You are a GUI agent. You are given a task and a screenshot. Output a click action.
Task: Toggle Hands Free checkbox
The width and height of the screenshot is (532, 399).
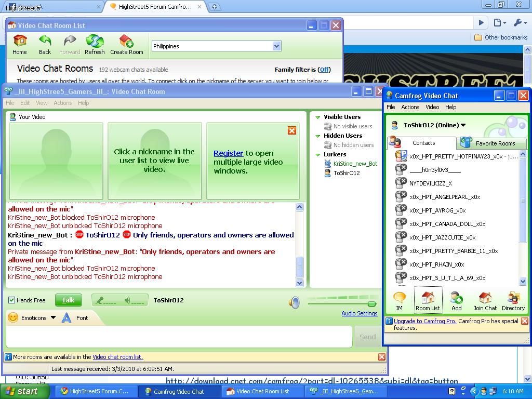click(x=11, y=300)
